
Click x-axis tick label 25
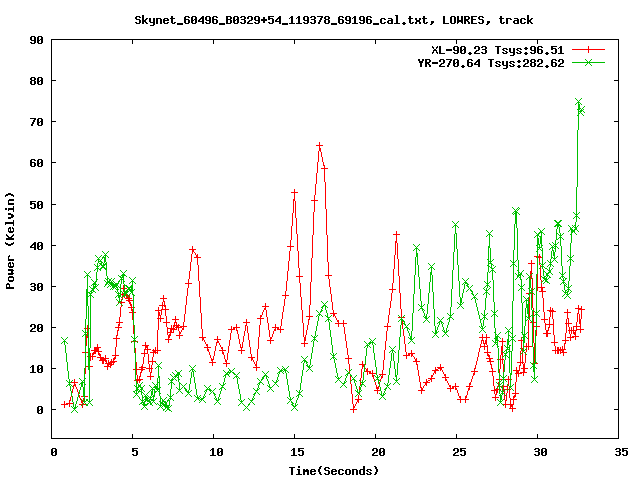click(x=459, y=452)
